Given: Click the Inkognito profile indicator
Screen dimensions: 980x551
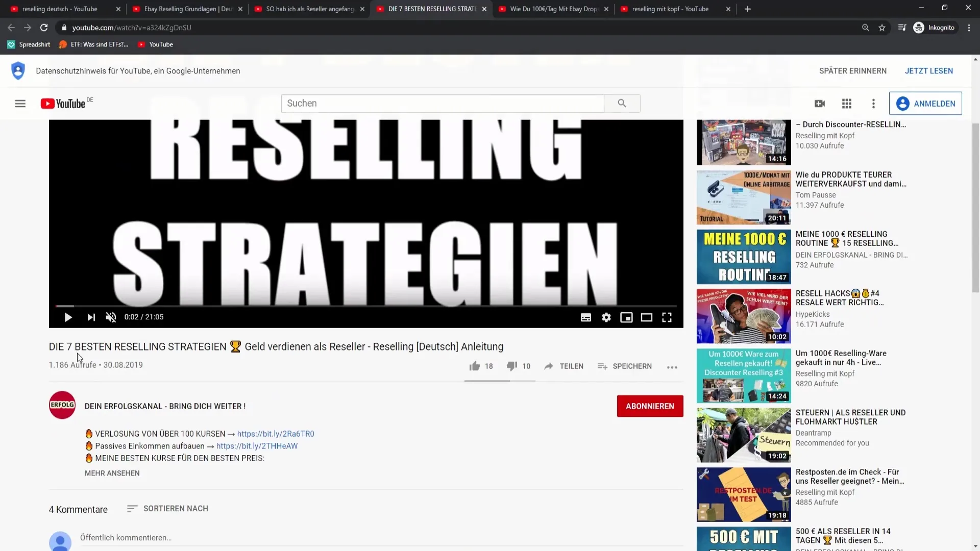Looking at the screenshot, I should tap(935, 28).
